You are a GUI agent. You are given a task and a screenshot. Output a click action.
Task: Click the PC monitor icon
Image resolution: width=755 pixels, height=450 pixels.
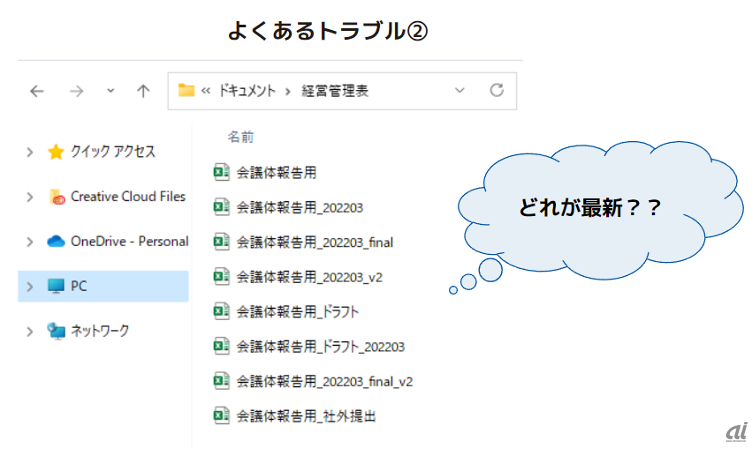pos(56,286)
